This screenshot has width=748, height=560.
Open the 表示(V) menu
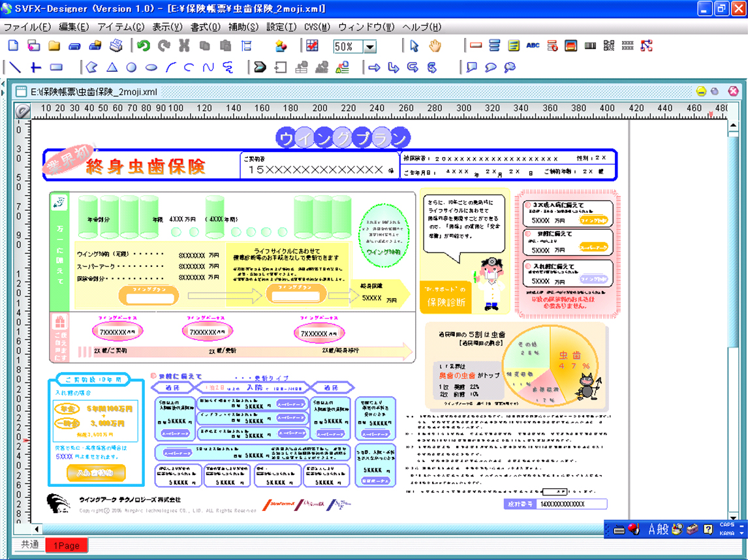click(x=168, y=27)
